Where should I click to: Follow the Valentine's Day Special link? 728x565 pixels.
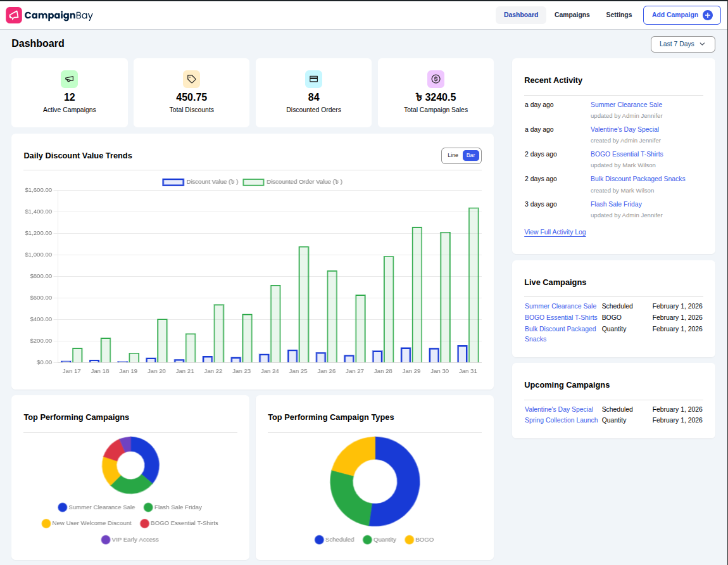(x=625, y=129)
